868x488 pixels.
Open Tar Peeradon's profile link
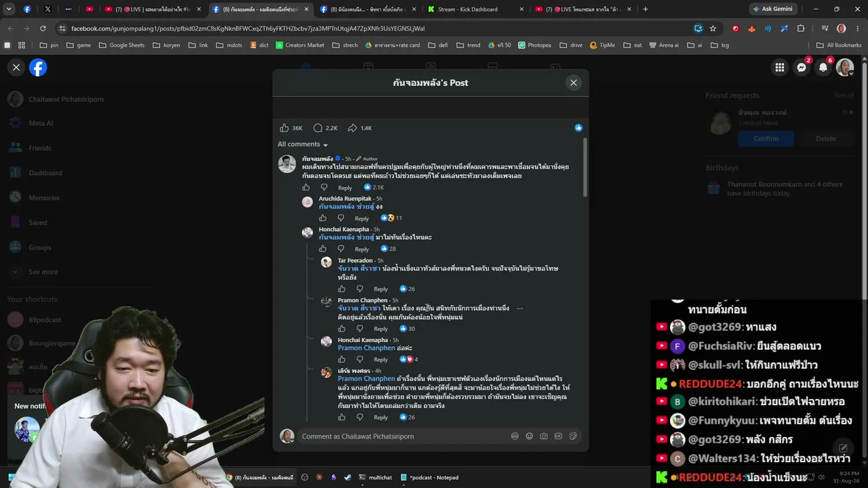[x=355, y=260]
